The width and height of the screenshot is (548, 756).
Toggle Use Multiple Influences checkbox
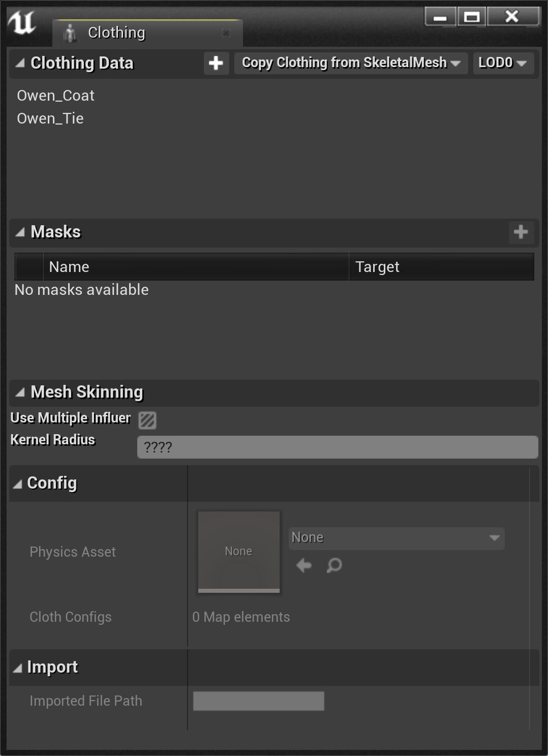(x=147, y=420)
